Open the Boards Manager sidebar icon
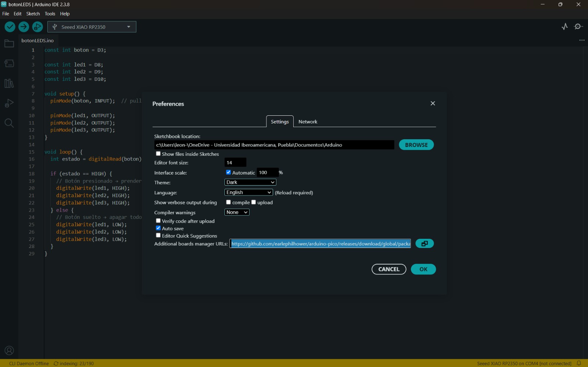Image resolution: width=588 pixels, height=367 pixels. click(x=9, y=63)
